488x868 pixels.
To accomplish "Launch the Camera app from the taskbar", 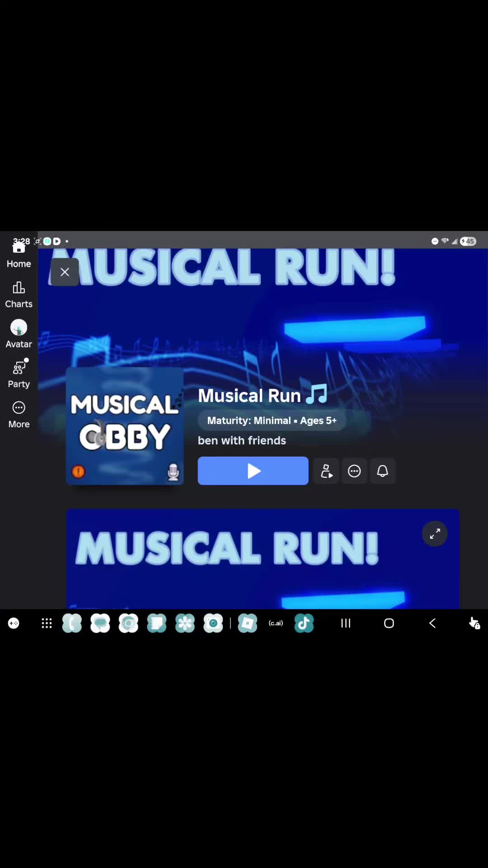I will [x=213, y=623].
